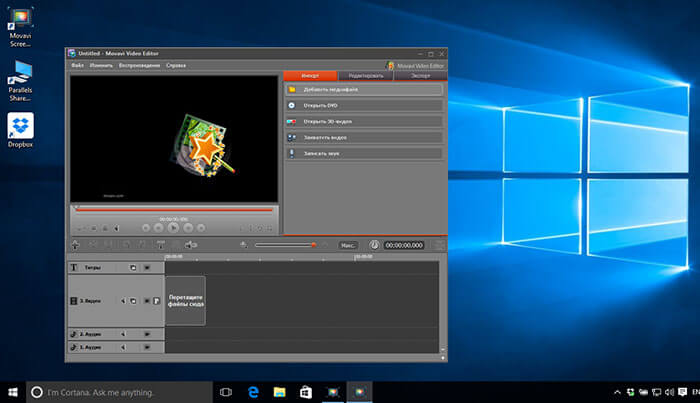Click the add track icon at toolbar start
This screenshot has height=403, width=700.
75,245
